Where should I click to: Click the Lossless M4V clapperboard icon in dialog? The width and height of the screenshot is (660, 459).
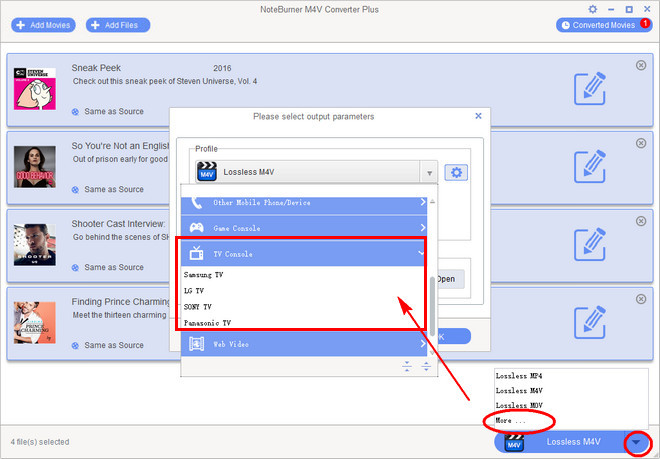pyautogui.click(x=207, y=172)
